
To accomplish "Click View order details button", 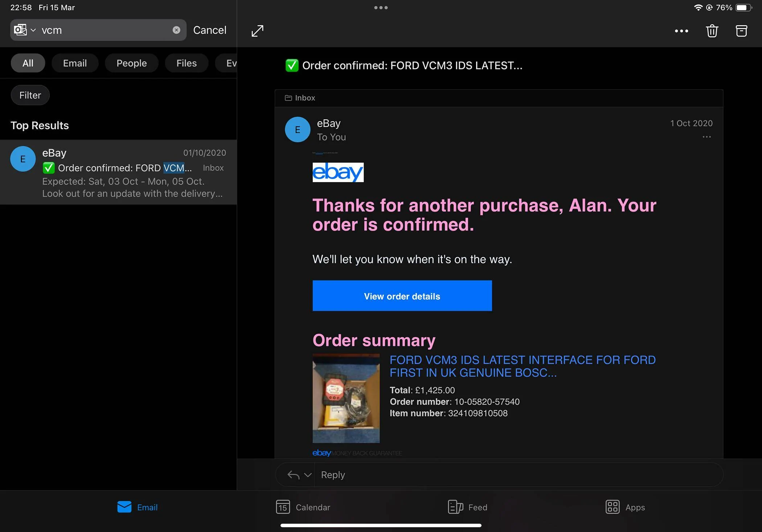I will point(402,296).
